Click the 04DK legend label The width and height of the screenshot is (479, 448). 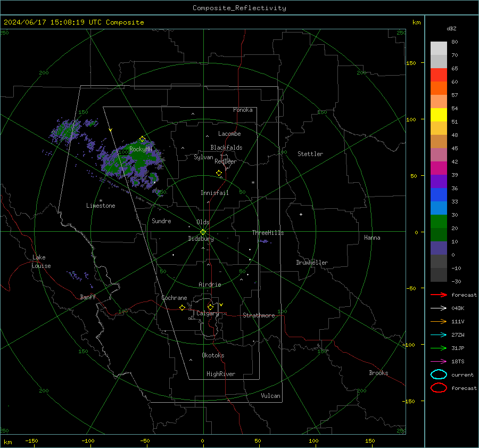(x=458, y=308)
